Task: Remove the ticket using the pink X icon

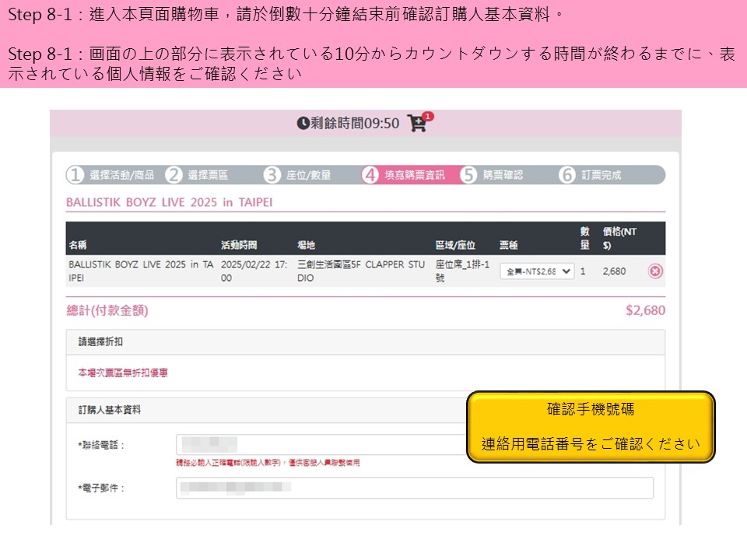Action: tap(655, 271)
